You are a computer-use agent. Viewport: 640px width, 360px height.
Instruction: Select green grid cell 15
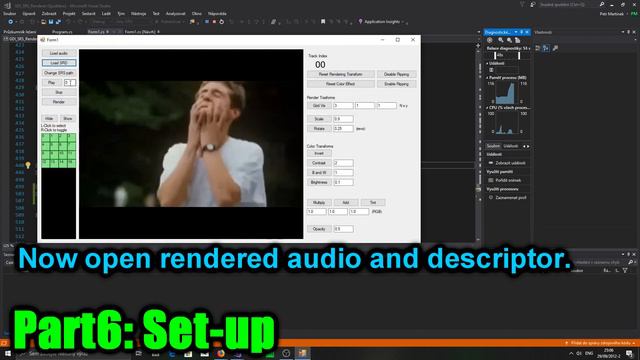click(71, 163)
